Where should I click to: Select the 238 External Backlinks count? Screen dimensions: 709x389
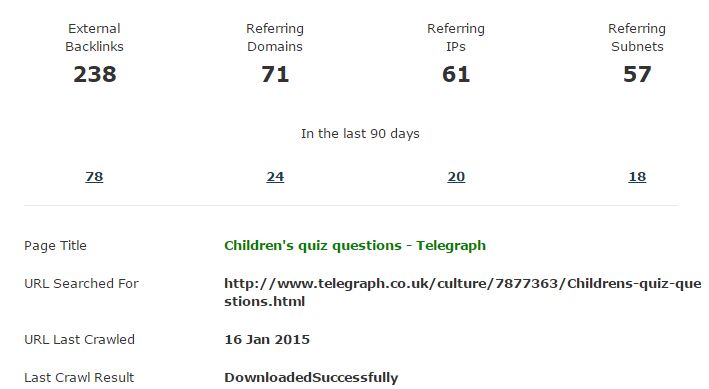(x=95, y=74)
